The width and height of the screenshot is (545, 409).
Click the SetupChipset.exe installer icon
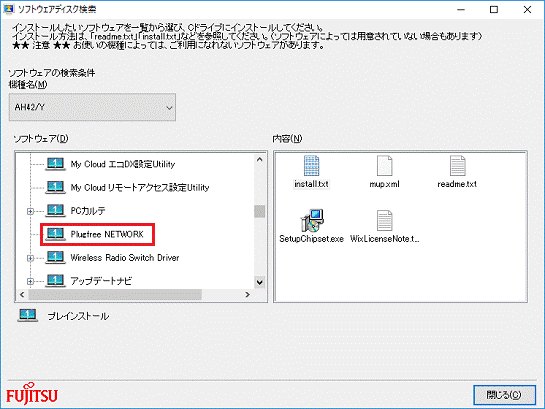coord(312,221)
